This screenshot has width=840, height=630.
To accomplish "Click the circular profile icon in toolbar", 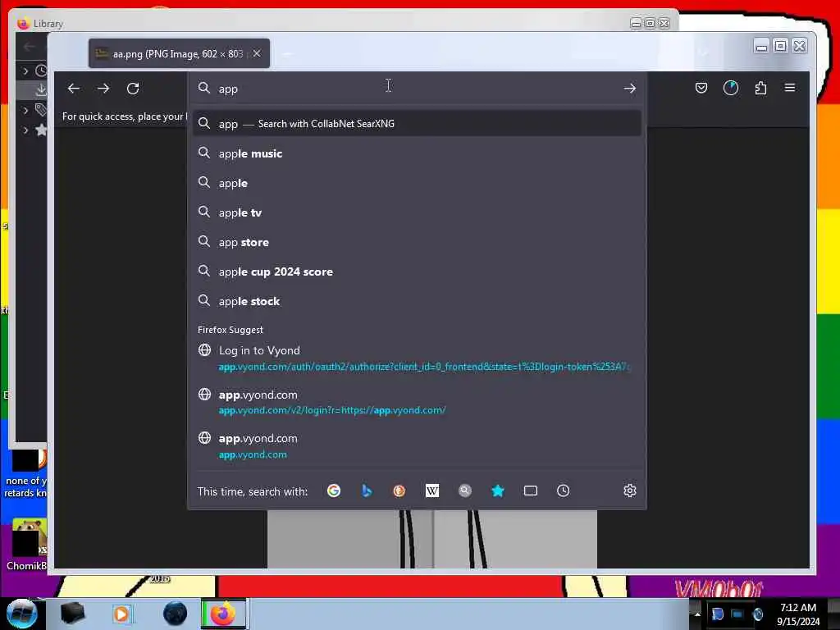I will point(731,88).
